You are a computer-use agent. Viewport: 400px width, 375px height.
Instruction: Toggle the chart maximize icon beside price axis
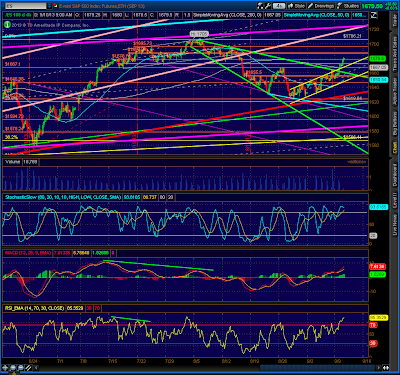click(x=374, y=15)
